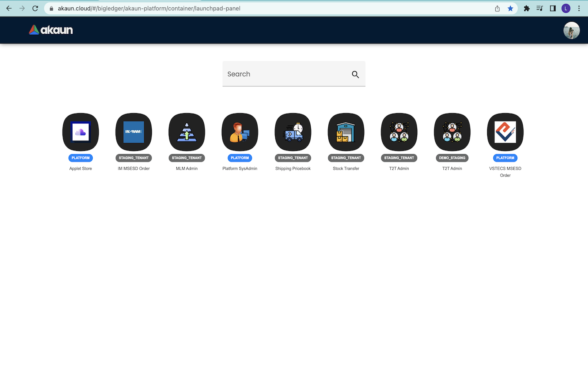Screen dimensions: 588x368
Task: Share the page via share icon
Action: [x=497, y=8]
